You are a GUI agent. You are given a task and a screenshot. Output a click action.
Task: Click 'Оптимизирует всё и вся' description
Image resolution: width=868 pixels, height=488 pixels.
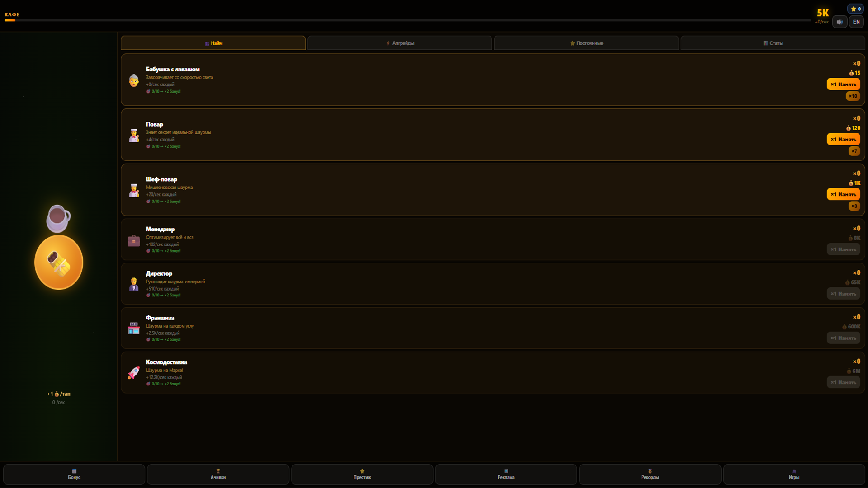[170, 237]
